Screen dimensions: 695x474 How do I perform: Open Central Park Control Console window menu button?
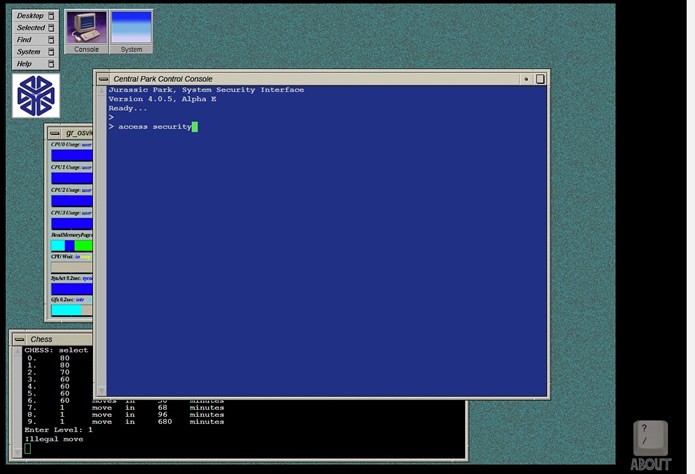103,79
